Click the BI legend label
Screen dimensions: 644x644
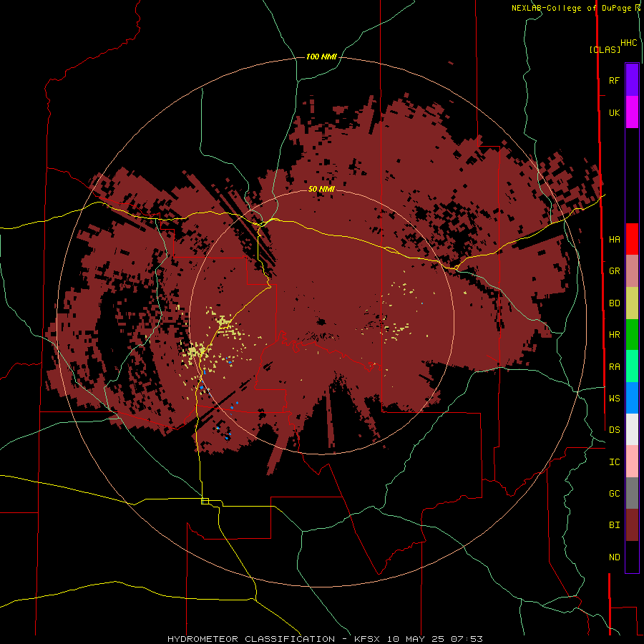click(614, 525)
